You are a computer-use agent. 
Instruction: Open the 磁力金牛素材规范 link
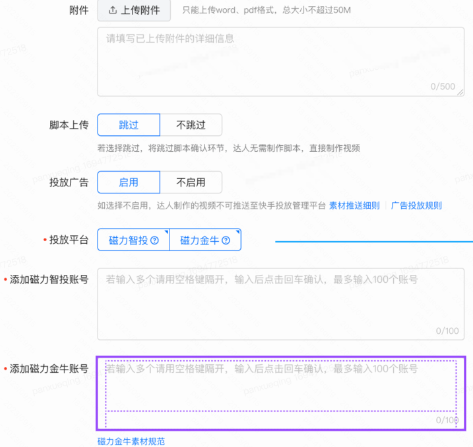pos(131,441)
